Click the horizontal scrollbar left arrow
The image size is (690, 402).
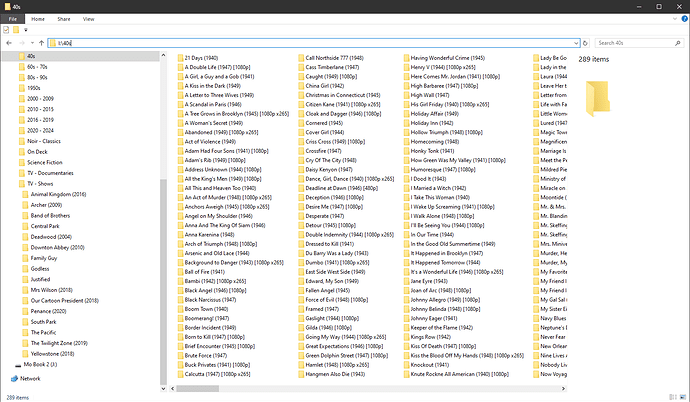(172, 389)
